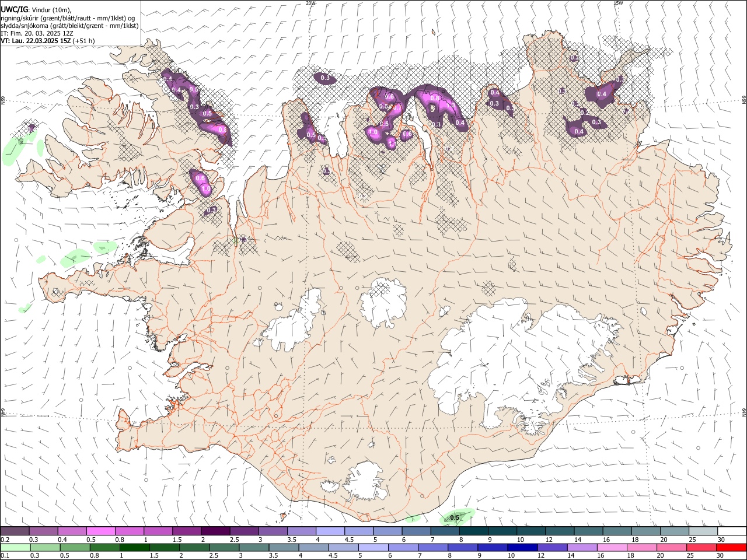
Task: Click the bold UWC/IG title text
Action: click(x=15, y=9)
